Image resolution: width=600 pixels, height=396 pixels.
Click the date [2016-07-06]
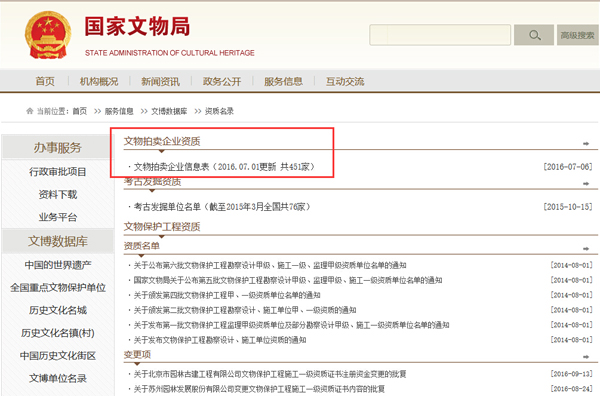click(568, 167)
